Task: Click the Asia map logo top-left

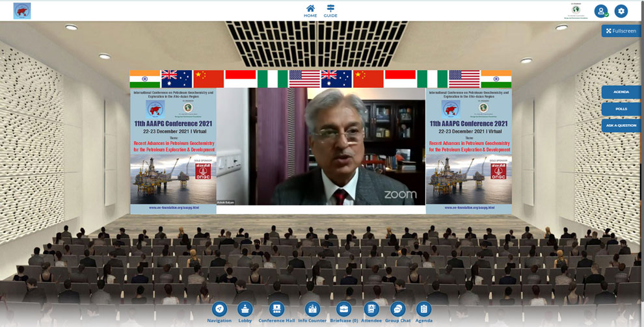Action: [x=21, y=11]
